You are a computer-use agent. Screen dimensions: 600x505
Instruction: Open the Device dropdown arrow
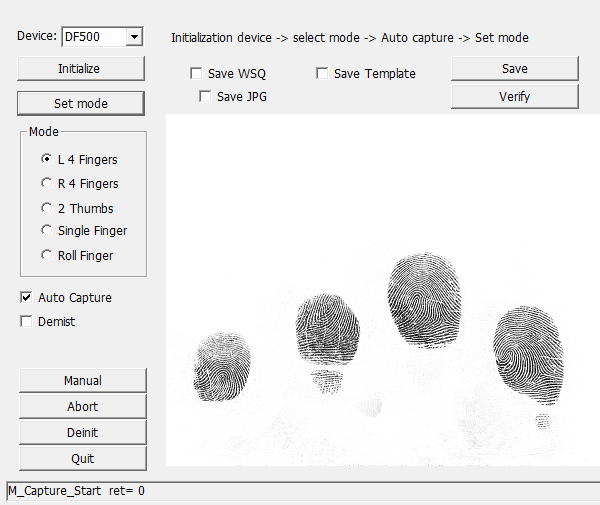[134, 37]
